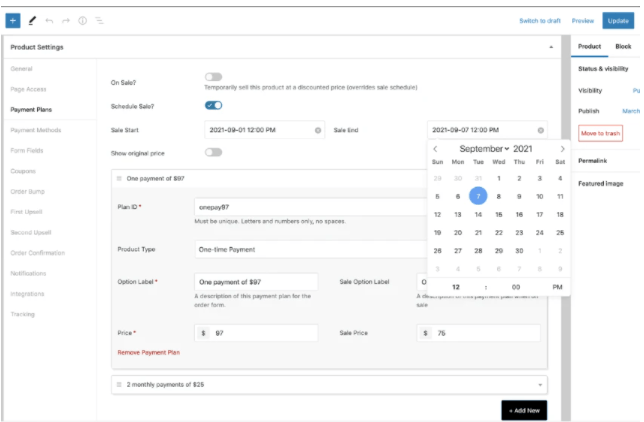Collapse the Product Settings panel
Viewport: 644px width, 422px height.
point(551,47)
